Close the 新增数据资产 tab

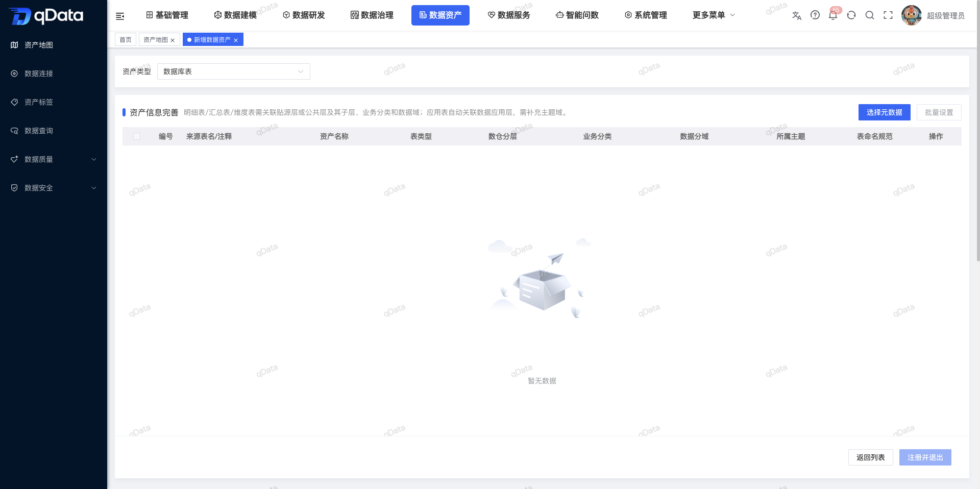236,40
